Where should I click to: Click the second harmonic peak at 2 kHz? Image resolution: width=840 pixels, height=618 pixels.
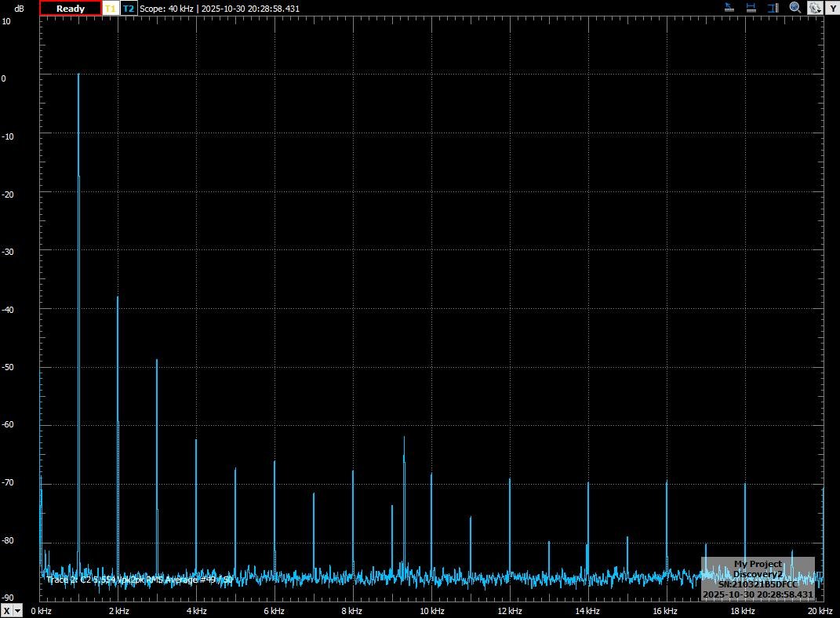pyautogui.click(x=118, y=298)
